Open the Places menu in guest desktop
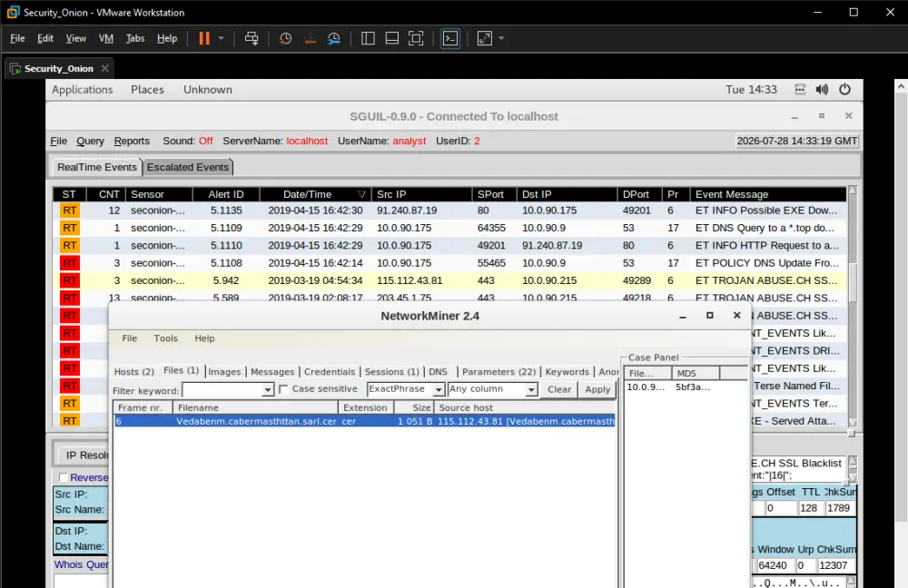908x588 pixels. tap(147, 90)
